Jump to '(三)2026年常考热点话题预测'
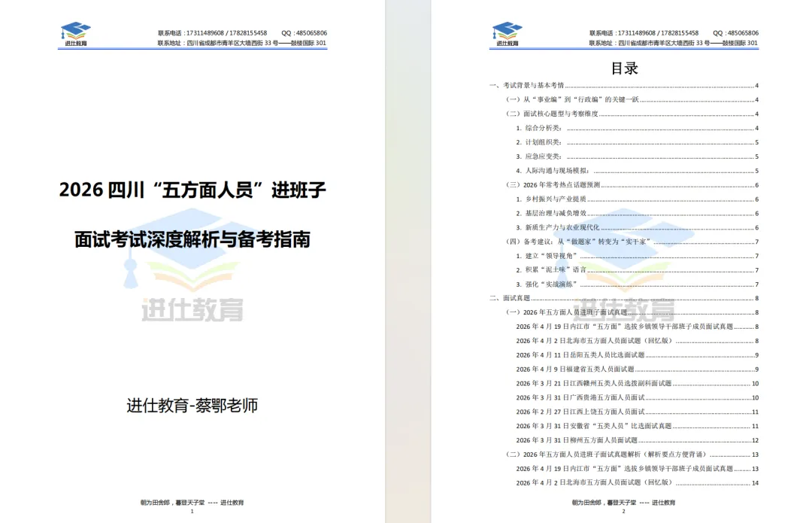Screen dimensions: 812x523 click(x=632, y=185)
